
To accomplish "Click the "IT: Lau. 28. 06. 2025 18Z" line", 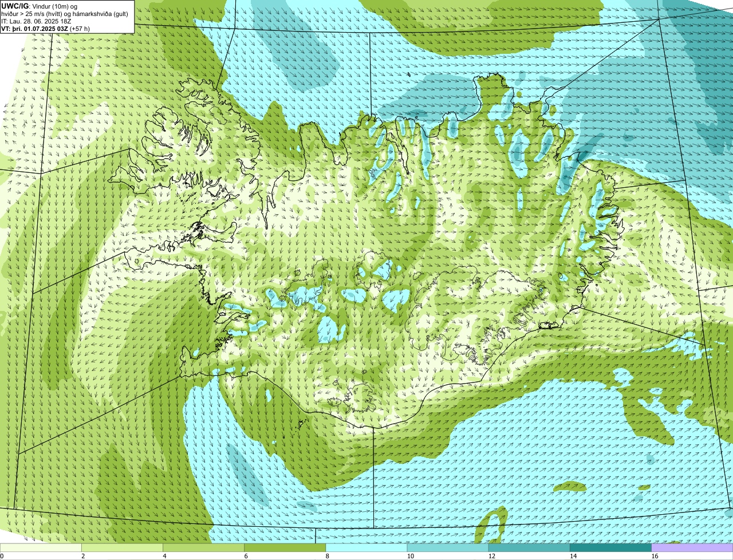I will point(37,21).
